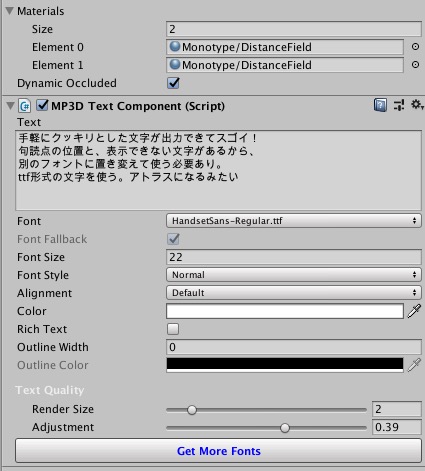Click the Outline Color label
Screen dimensions: 425x471
53,365
